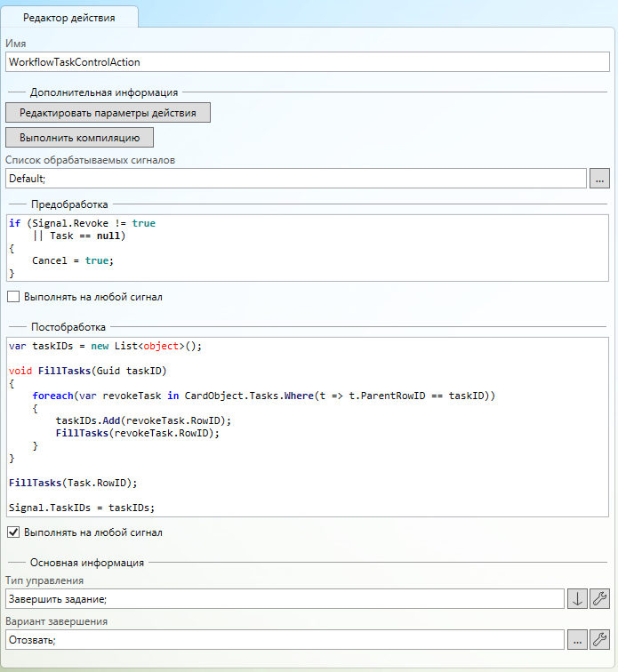Open the ellipsis picker for Вариант завершения
This screenshot has width=618, height=672.
coord(578,639)
